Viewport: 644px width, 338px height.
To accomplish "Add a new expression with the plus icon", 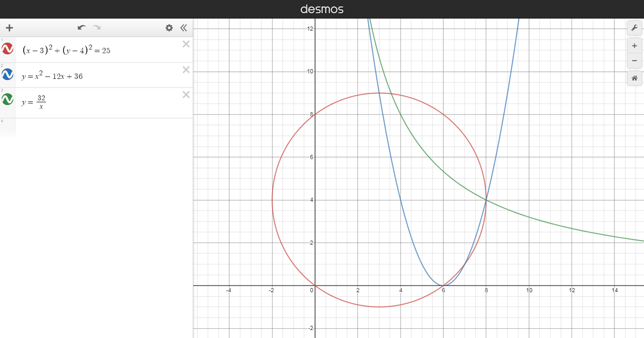I will coord(9,27).
